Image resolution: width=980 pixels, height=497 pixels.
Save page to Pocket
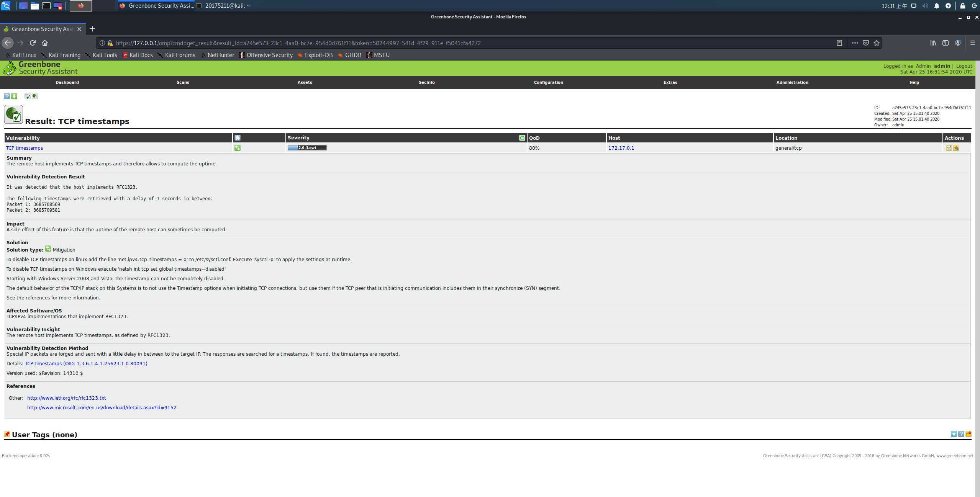click(865, 43)
